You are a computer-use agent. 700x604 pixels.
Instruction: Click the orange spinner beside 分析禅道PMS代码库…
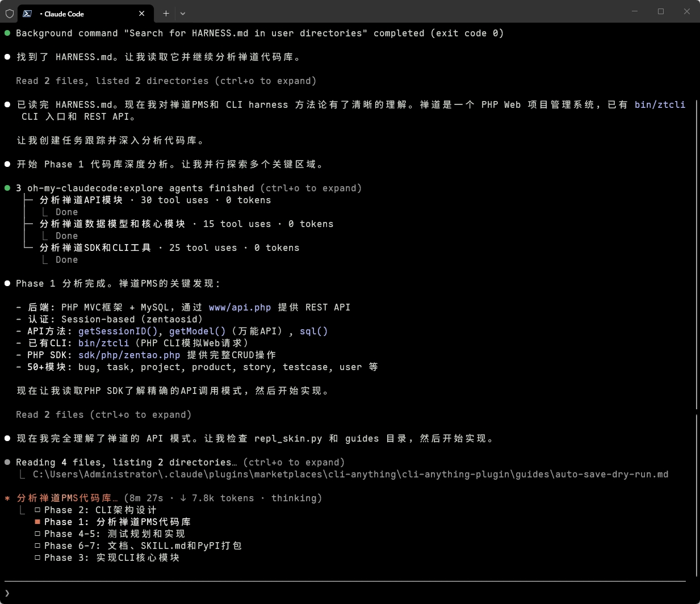7,498
